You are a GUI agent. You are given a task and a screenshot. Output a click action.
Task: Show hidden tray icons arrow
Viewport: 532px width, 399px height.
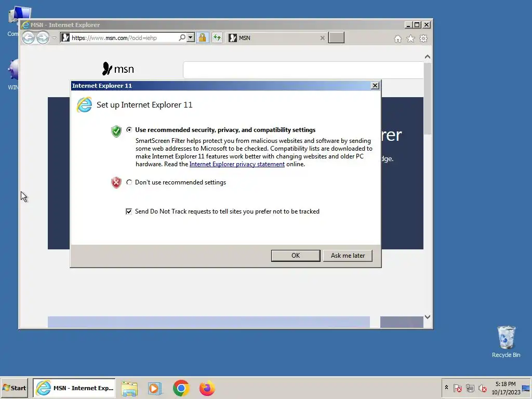pos(446,388)
